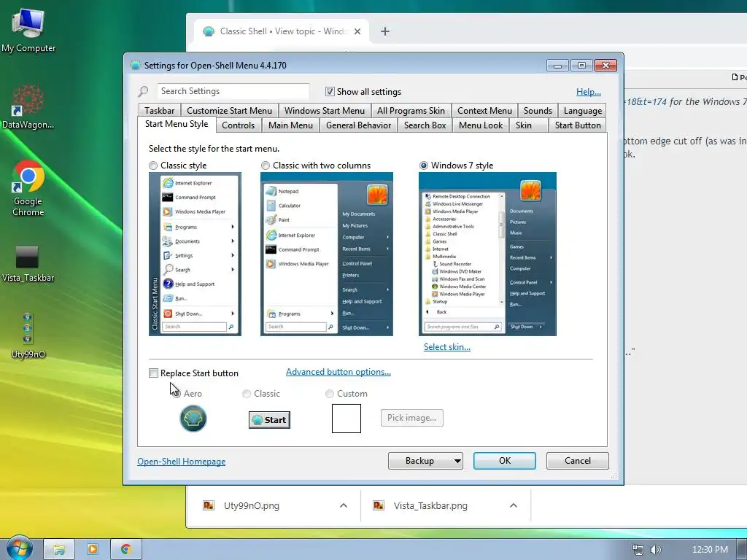Viewport: 747px width, 560px height.
Task: Choose the Custom start button option
Action: (329, 393)
